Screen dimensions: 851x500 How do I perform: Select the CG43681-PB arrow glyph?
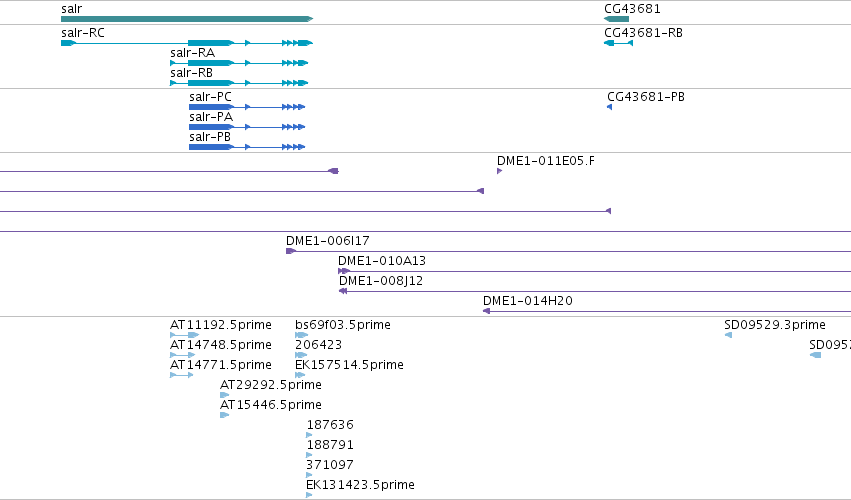609,107
